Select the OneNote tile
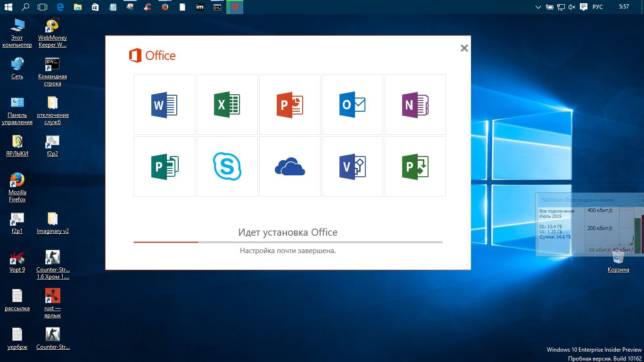 415,105
